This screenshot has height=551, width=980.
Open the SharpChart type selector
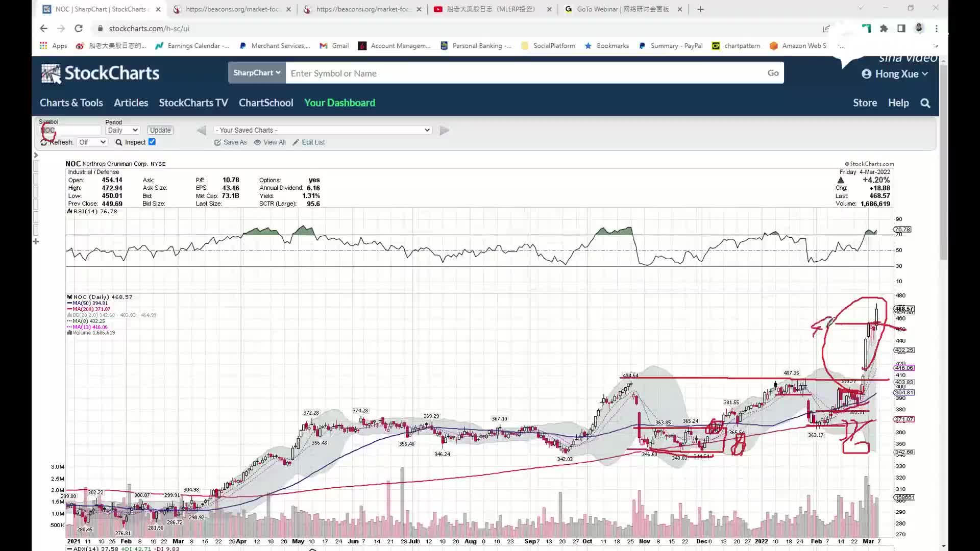point(257,73)
